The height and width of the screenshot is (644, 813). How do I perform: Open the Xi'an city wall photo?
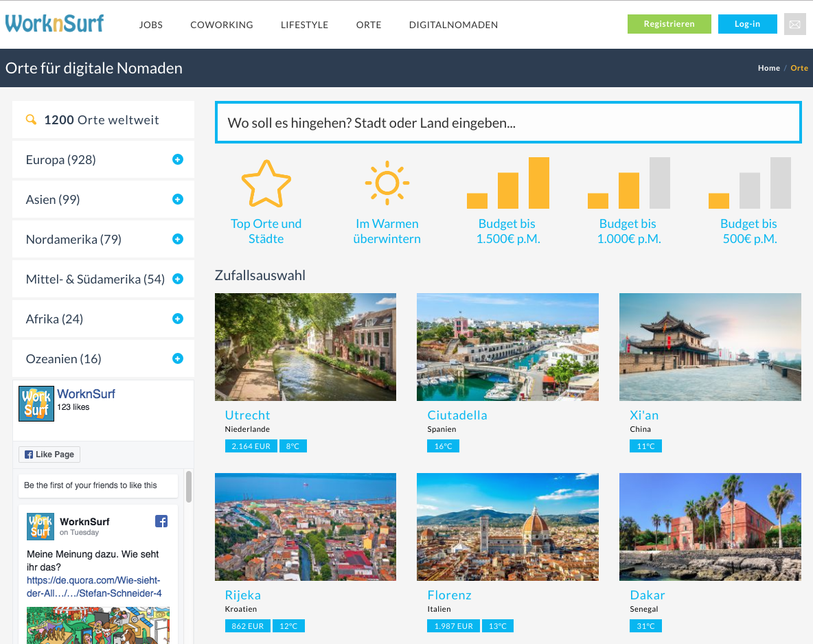[710, 347]
